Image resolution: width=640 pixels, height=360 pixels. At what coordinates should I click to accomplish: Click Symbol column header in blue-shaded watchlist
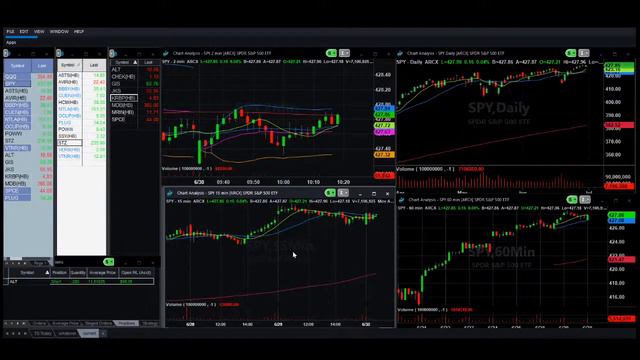click(17, 66)
